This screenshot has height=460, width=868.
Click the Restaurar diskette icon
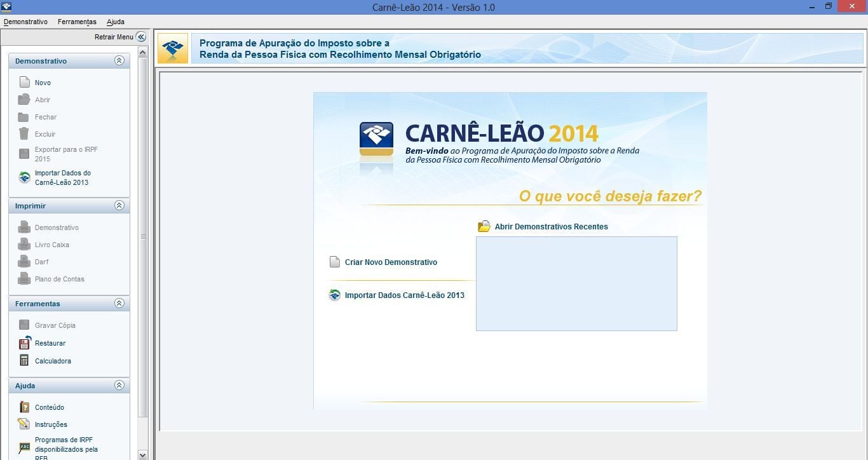click(24, 343)
